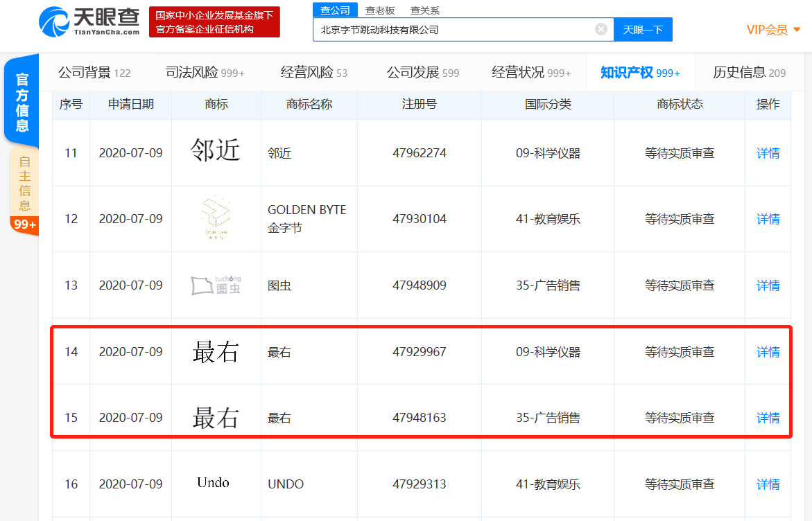The height and width of the screenshot is (521, 812).
Task: Click registration number 47930104
Action: 420,219
